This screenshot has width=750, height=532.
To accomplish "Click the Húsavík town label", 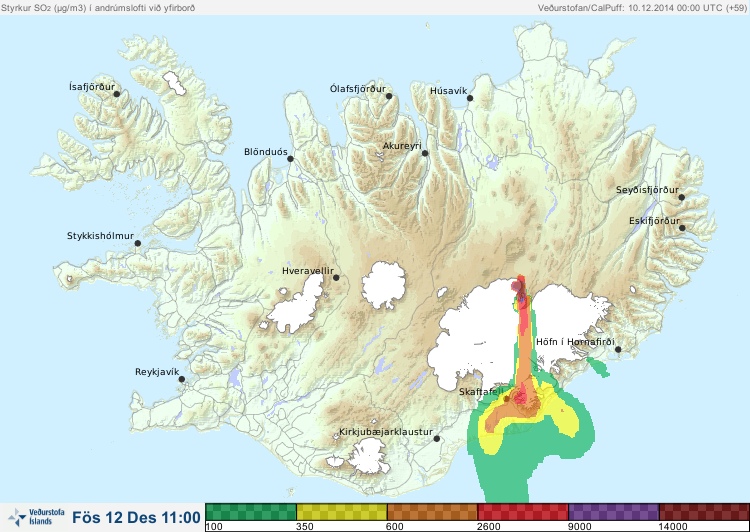I will coord(449,90).
